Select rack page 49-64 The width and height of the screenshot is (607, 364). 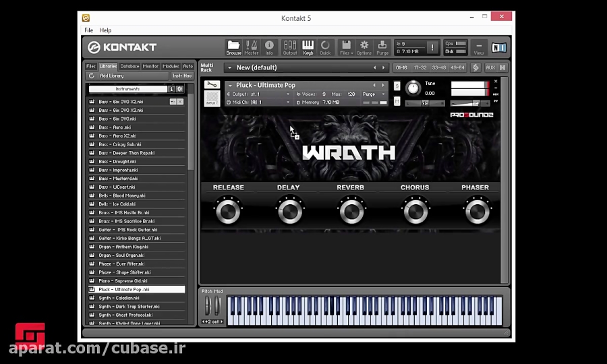tap(457, 67)
